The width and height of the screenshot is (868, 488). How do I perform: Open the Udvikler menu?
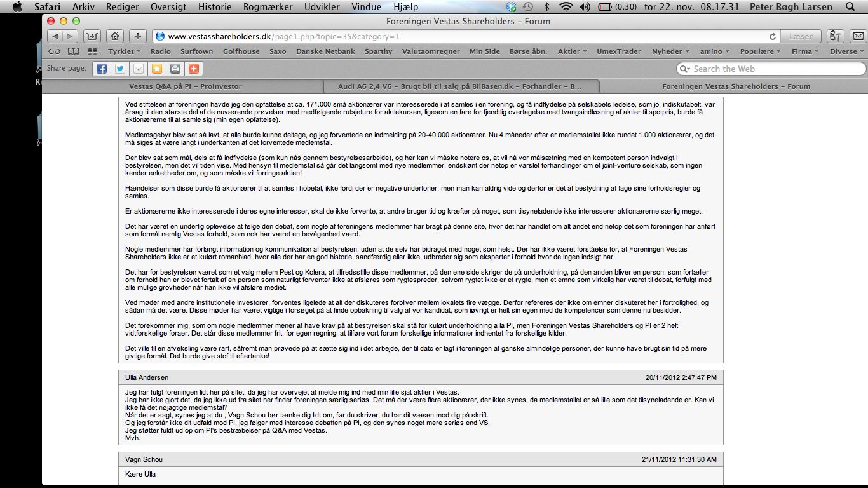pyautogui.click(x=322, y=7)
